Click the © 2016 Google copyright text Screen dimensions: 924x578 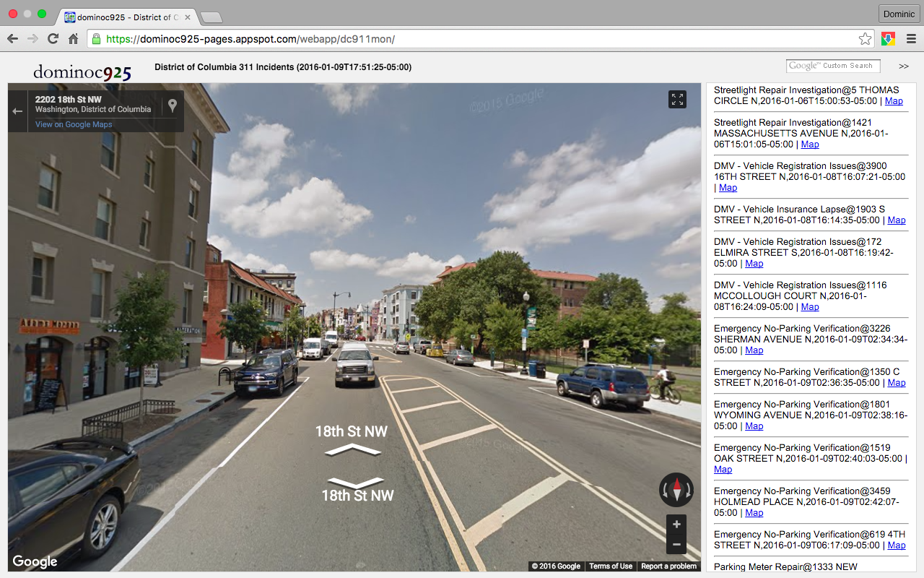point(556,566)
